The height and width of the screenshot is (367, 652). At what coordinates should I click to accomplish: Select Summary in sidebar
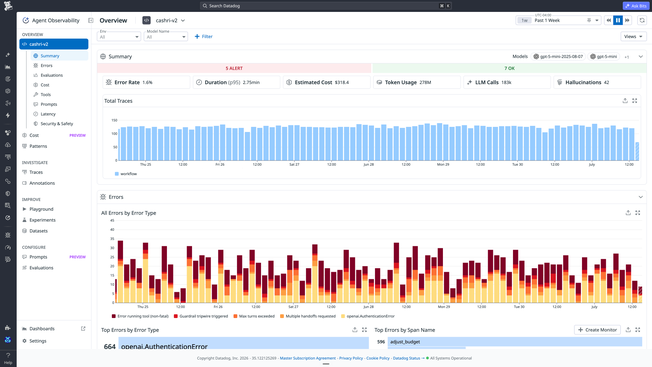pos(59,56)
